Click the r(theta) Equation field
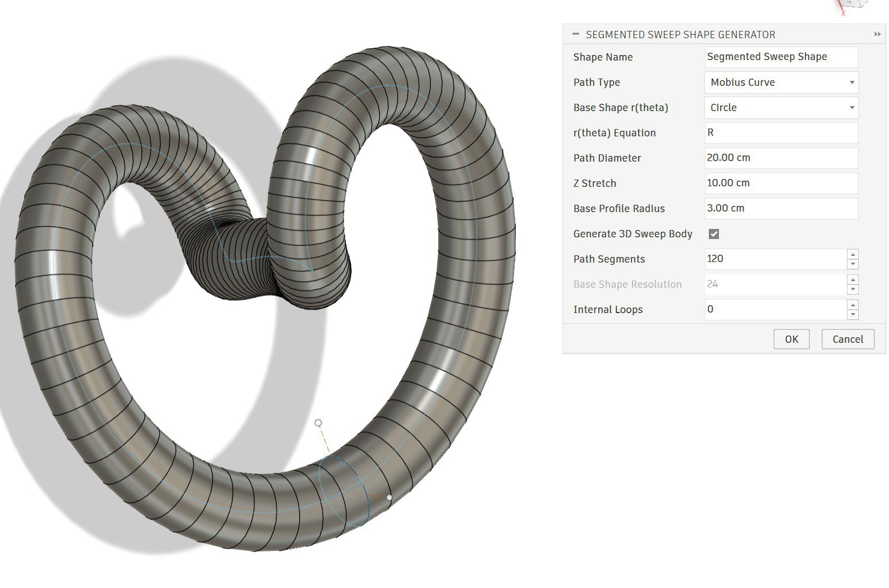 click(x=781, y=133)
